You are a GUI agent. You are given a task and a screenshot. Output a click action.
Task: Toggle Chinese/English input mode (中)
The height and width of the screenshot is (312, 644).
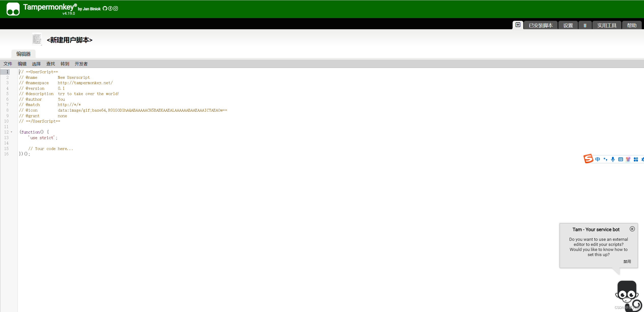pos(597,159)
